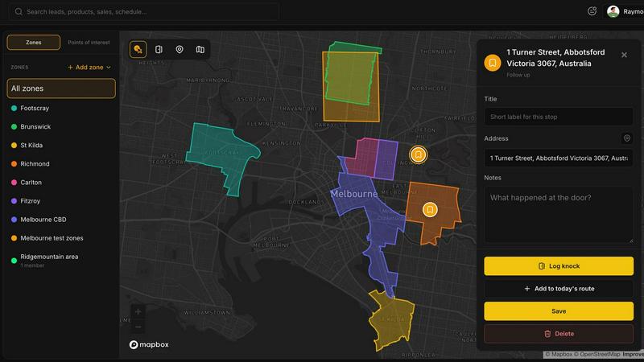Viewport: 644px width, 362px height.
Task: Click the bookmark marker inside Richmond zone
Action: (430, 210)
